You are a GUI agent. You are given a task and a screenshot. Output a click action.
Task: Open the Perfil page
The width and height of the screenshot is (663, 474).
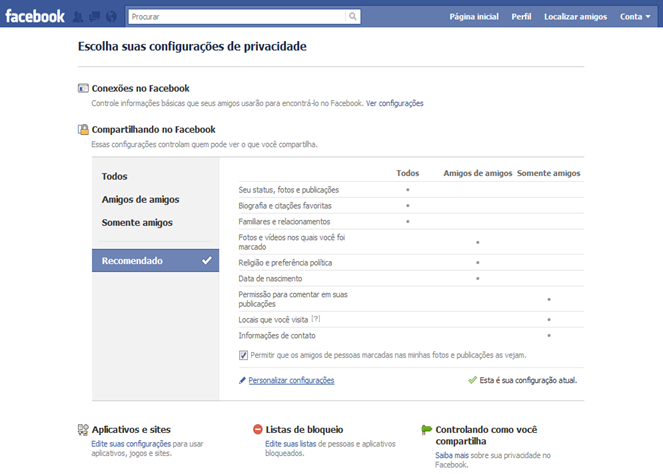click(521, 17)
